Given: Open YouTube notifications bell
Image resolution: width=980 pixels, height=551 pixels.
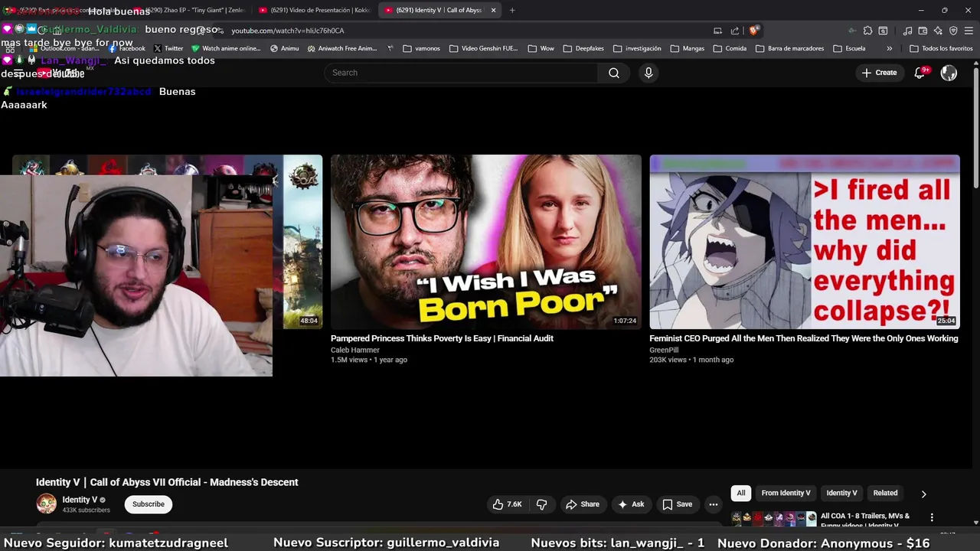Looking at the screenshot, I should [920, 73].
